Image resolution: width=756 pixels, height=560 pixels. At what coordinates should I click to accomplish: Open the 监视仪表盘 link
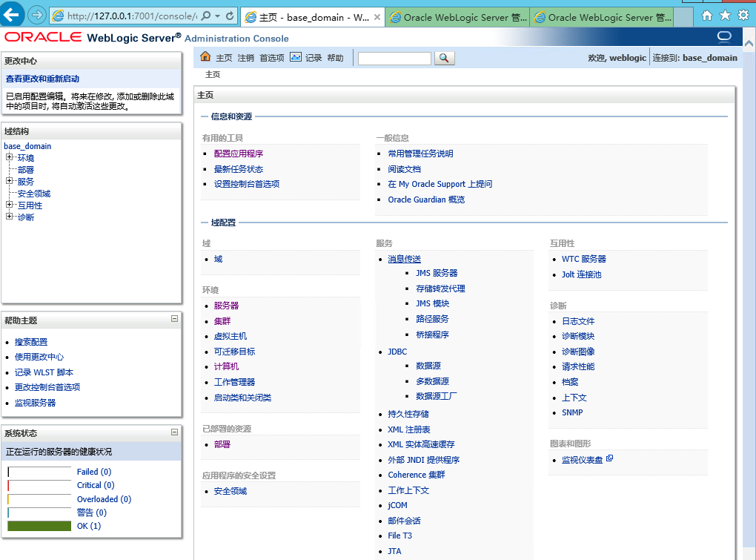[x=582, y=460]
